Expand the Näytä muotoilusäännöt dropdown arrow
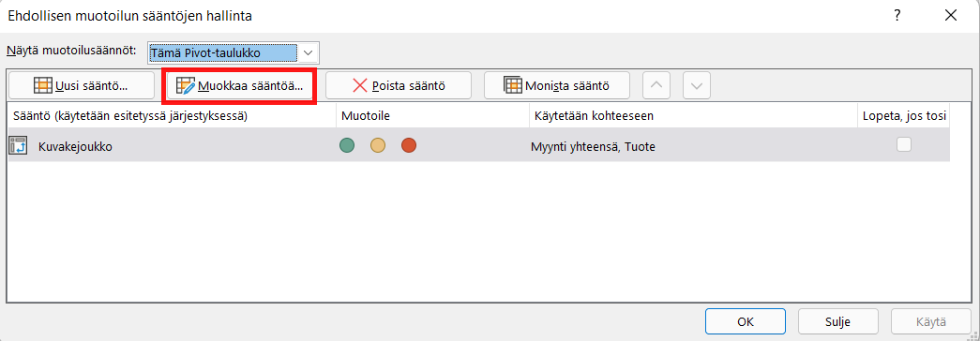 pos(308,53)
